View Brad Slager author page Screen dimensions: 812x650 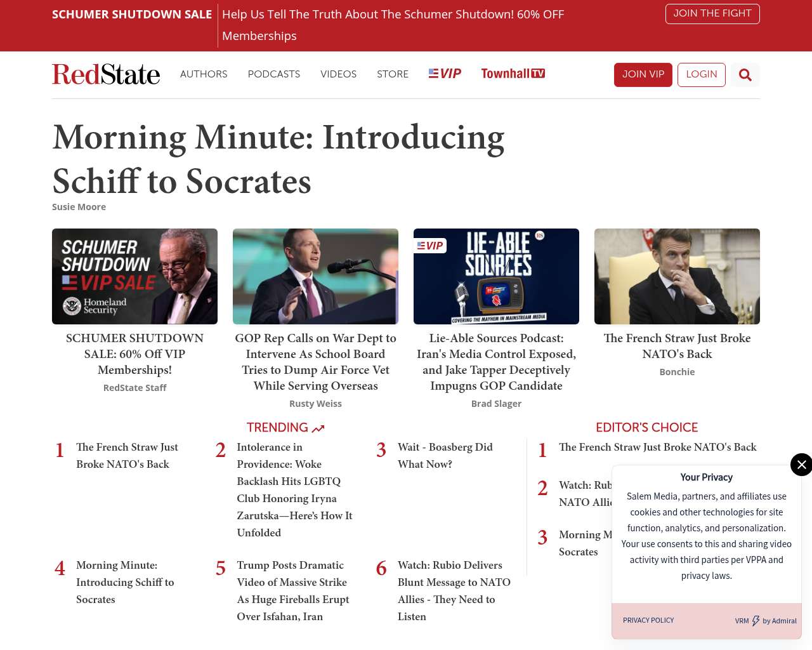tap(496, 404)
